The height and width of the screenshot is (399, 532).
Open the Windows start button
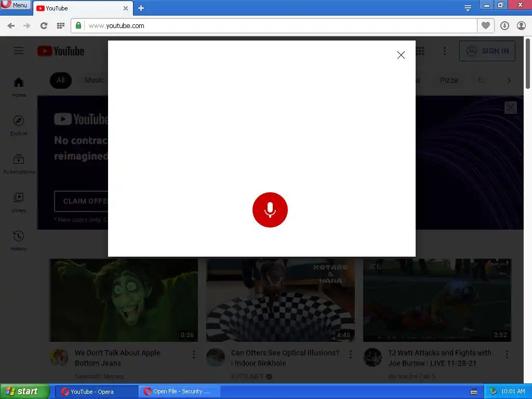tap(24, 391)
